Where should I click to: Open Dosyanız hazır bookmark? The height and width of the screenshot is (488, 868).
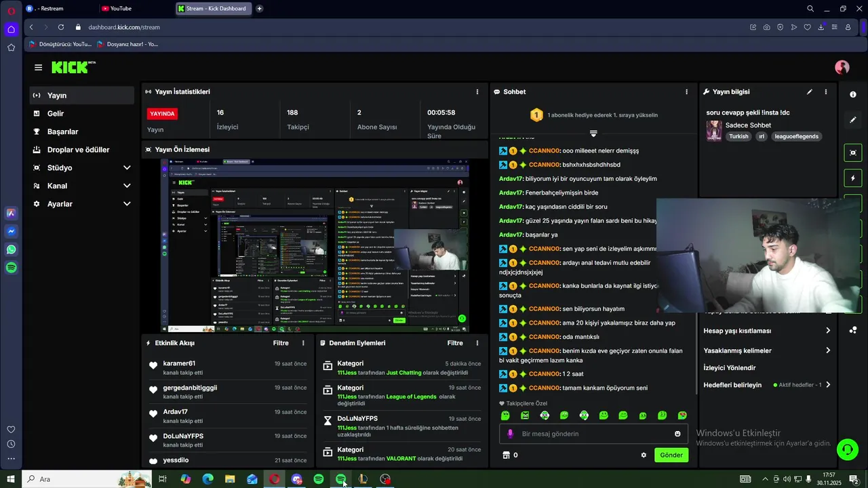tap(127, 44)
